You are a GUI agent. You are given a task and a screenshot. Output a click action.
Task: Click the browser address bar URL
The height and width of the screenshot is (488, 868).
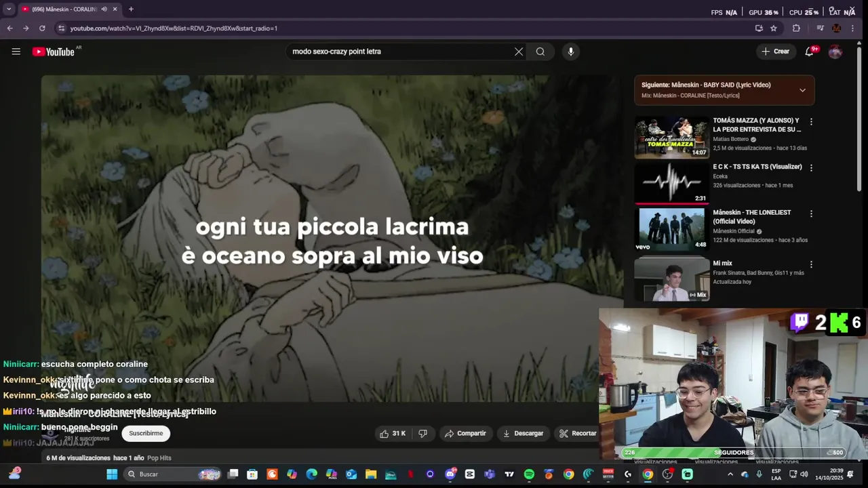coord(174,28)
